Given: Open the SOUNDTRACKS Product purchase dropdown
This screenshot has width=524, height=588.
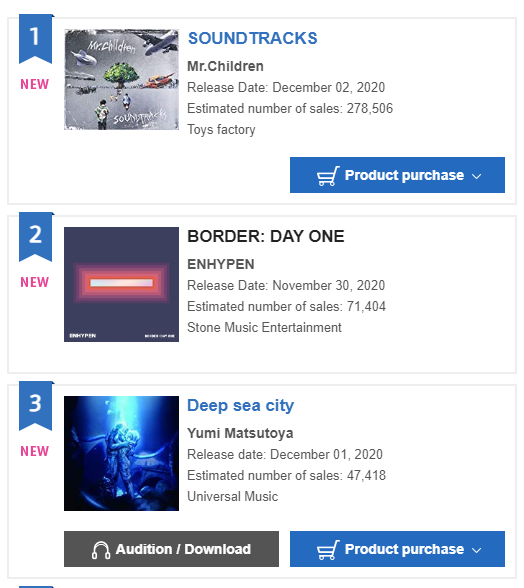Looking at the screenshot, I should coord(397,175).
